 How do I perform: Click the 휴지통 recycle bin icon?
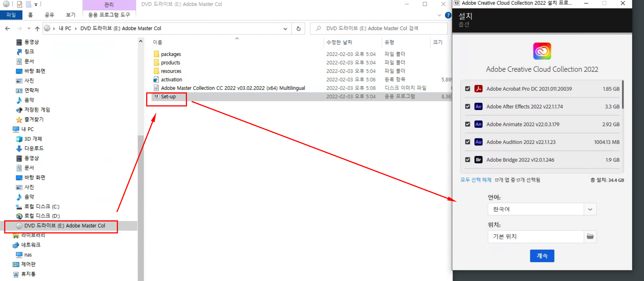click(x=16, y=274)
